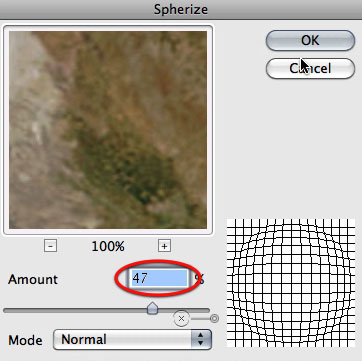Click the spherize grid distortion diagram

291,283
